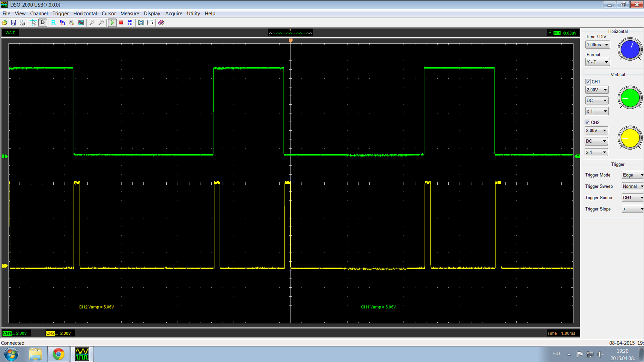Open the Trigger Source CH1 dropdown
Image resolution: width=644 pixels, height=362 pixels.
pyautogui.click(x=633, y=198)
